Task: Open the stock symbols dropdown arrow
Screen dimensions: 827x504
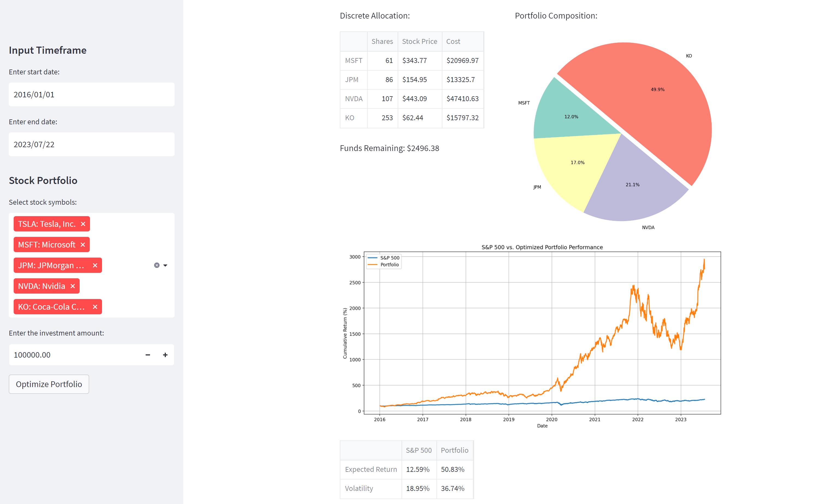Action: pyautogui.click(x=166, y=265)
